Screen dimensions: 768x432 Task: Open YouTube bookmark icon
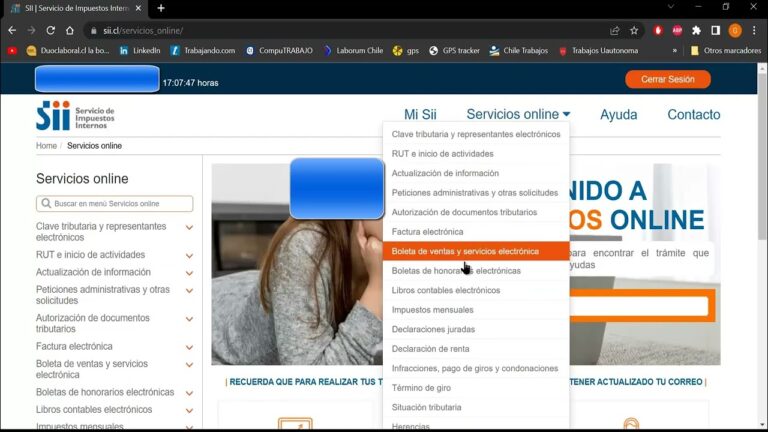tap(12, 50)
